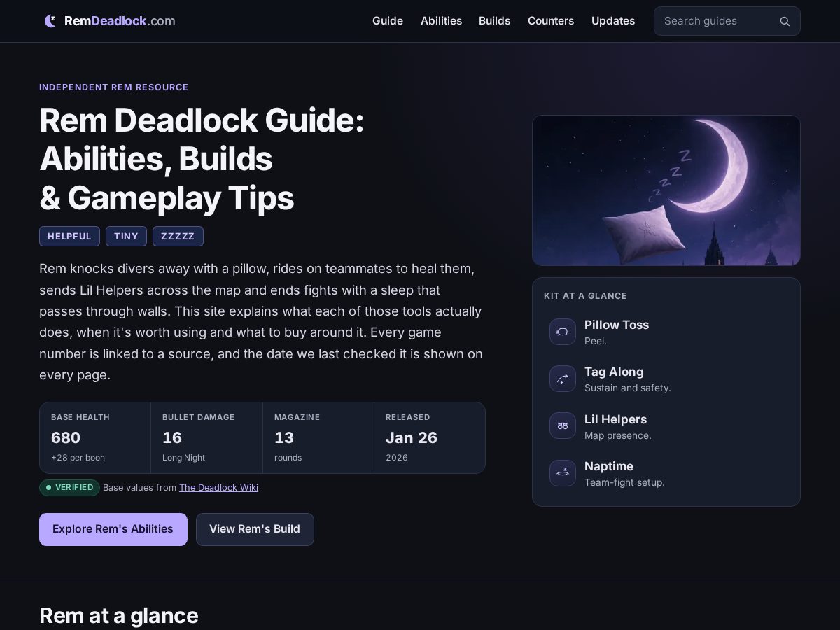Click 'Sustain and safety.' description

[628, 388]
